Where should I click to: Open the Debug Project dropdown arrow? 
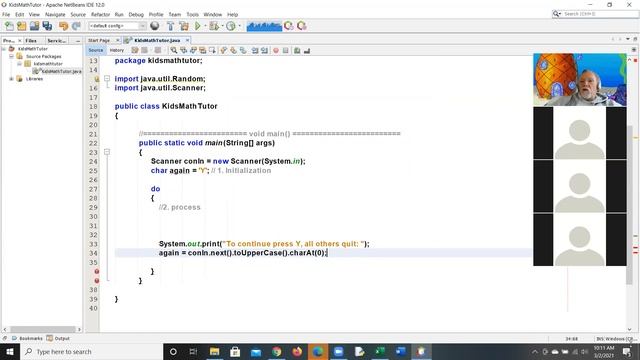(x=222, y=26)
